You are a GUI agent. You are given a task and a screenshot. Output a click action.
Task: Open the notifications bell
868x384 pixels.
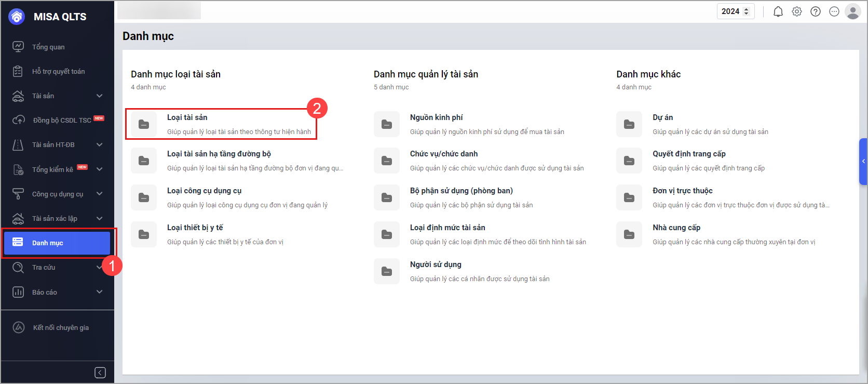[x=778, y=11]
